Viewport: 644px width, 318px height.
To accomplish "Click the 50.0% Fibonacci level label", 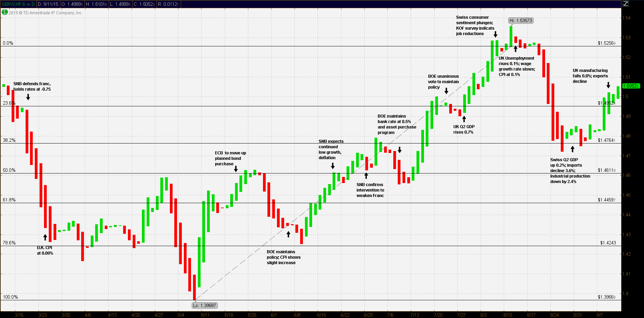I will pos(9,170).
